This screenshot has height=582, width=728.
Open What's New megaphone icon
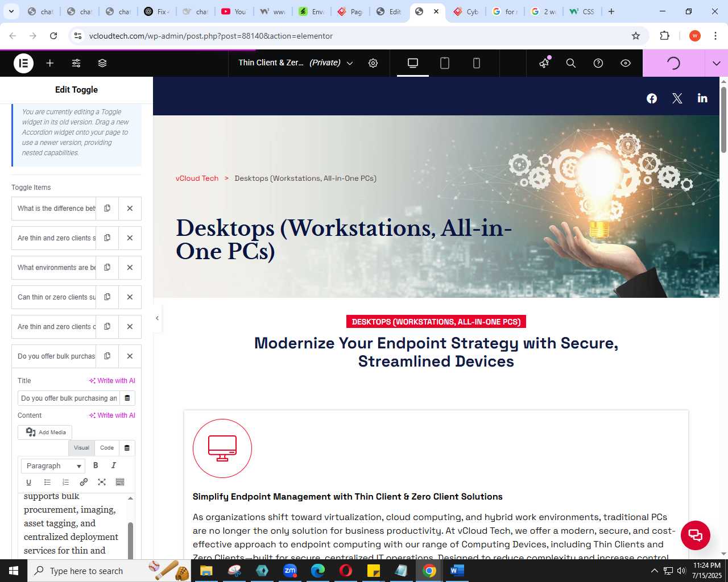[x=544, y=63]
